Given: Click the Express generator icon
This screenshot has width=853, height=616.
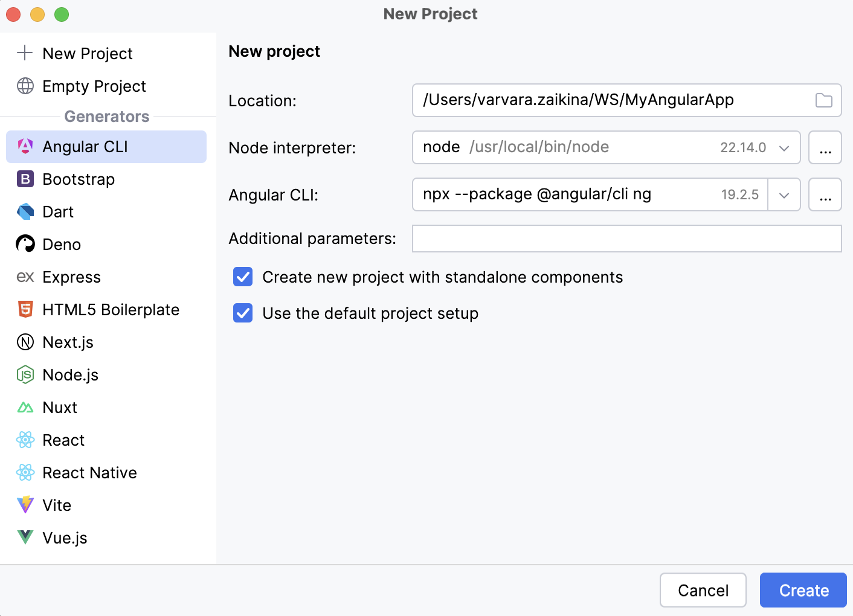Looking at the screenshot, I should click(x=25, y=277).
